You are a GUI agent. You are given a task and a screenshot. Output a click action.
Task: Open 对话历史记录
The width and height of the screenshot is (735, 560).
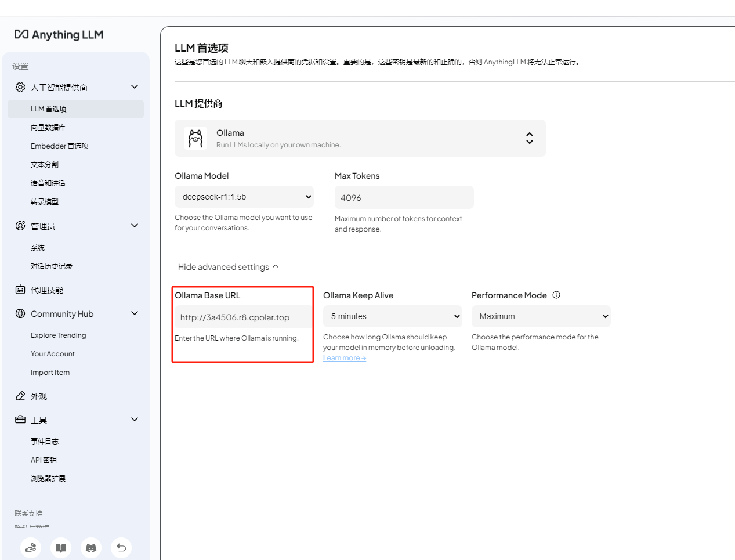pos(52,266)
